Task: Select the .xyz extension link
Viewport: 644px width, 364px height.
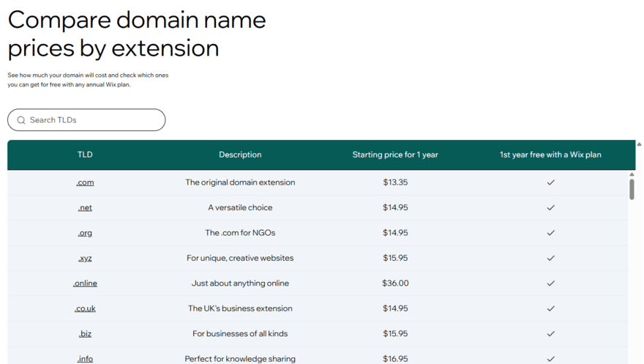Action: point(85,258)
